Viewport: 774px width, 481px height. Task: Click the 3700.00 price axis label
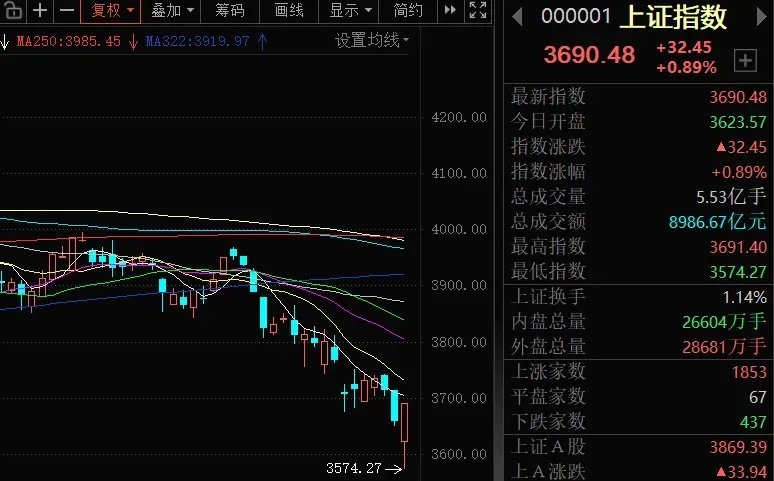pos(459,398)
